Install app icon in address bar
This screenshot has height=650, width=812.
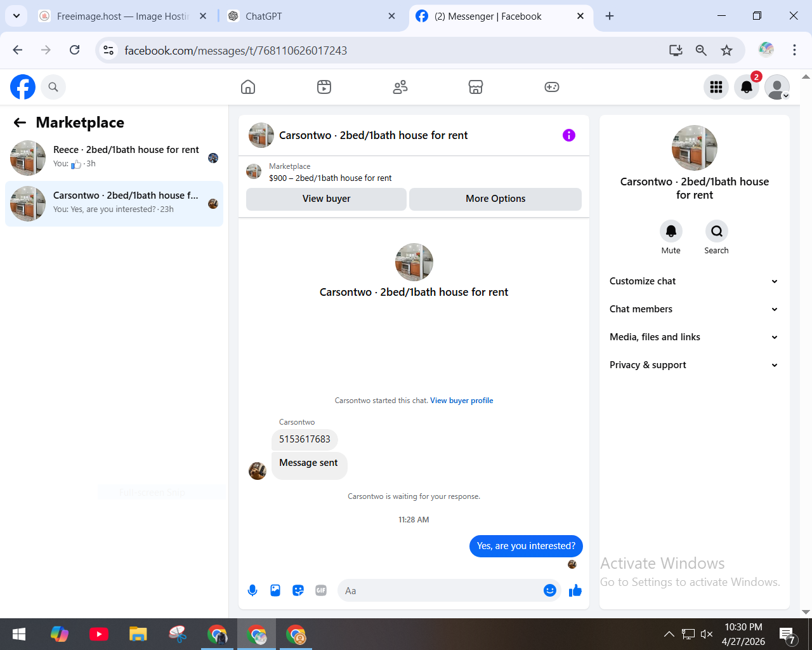tap(676, 50)
